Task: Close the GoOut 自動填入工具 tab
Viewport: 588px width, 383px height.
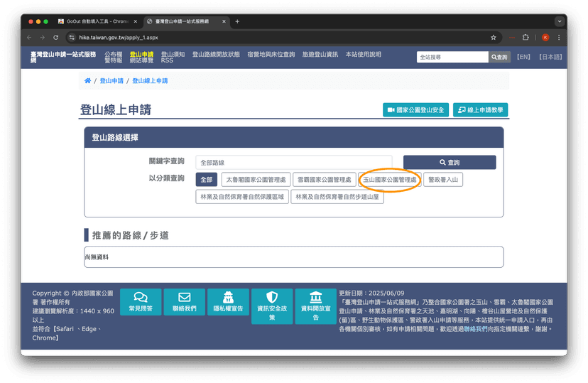Action: (136, 21)
